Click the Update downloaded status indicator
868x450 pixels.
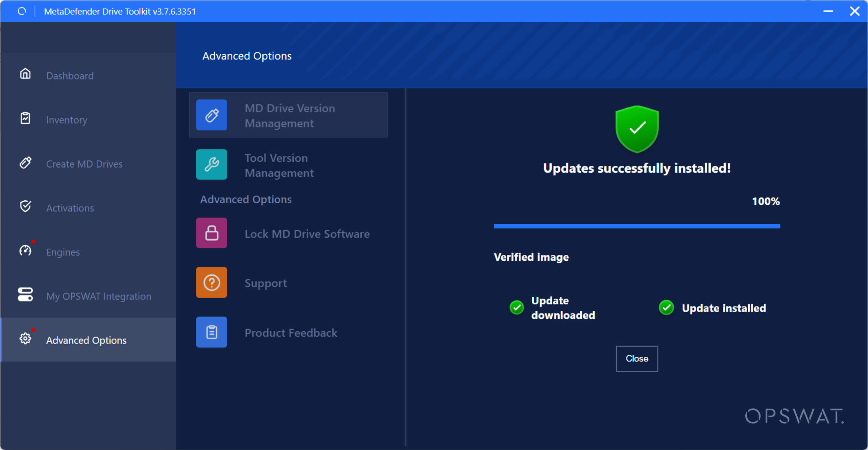[516, 307]
